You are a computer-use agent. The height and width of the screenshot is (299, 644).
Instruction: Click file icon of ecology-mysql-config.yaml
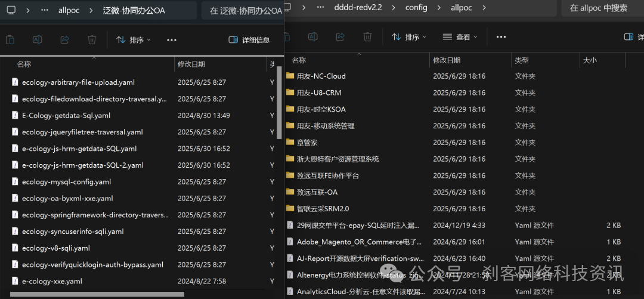15,182
